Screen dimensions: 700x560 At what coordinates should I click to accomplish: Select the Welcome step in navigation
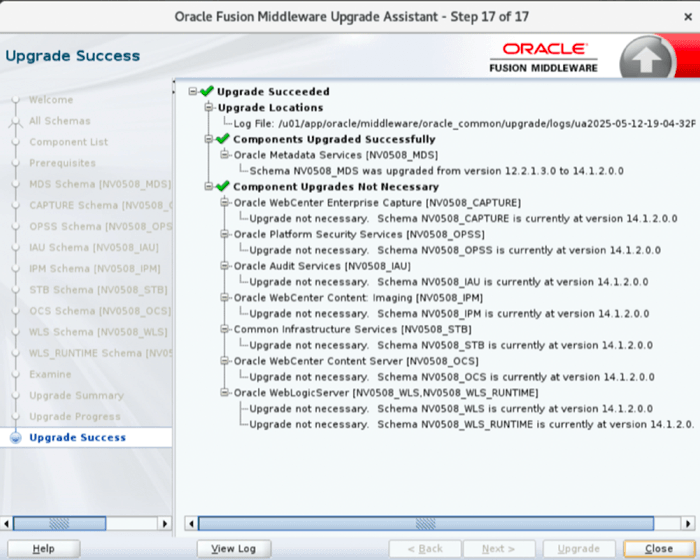[x=51, y=100]
